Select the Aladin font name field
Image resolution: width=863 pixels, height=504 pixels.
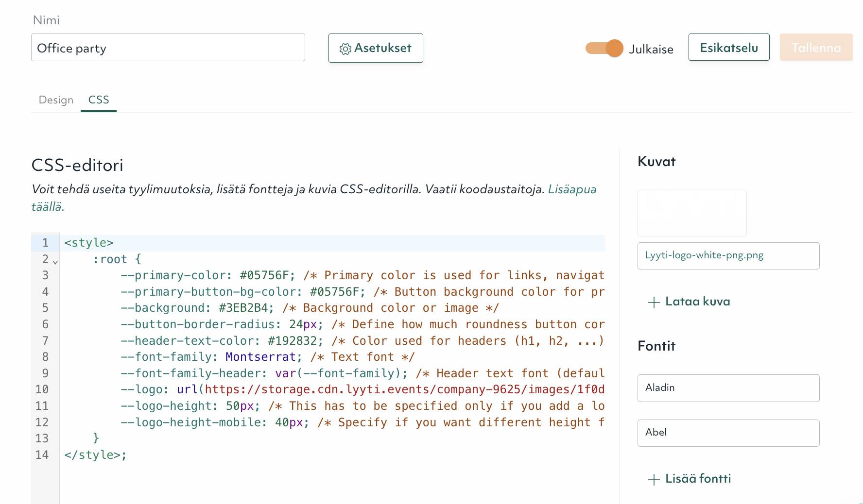coord(728,388)
